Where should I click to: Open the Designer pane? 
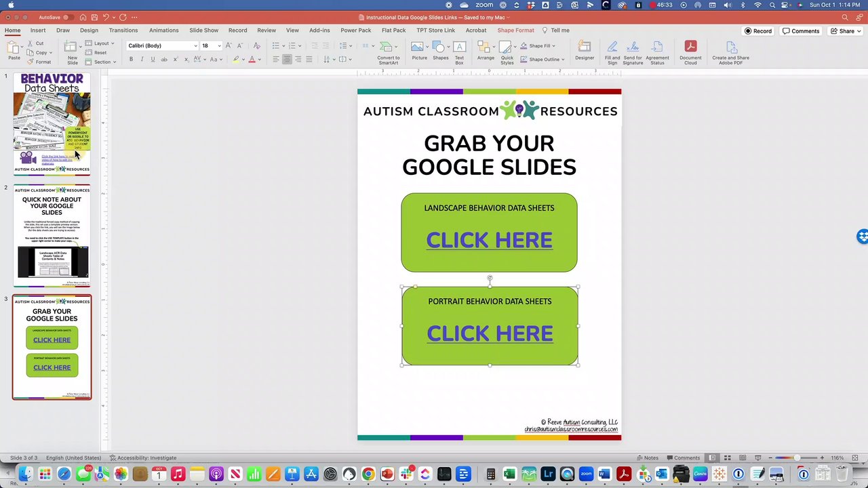[585, 52]
